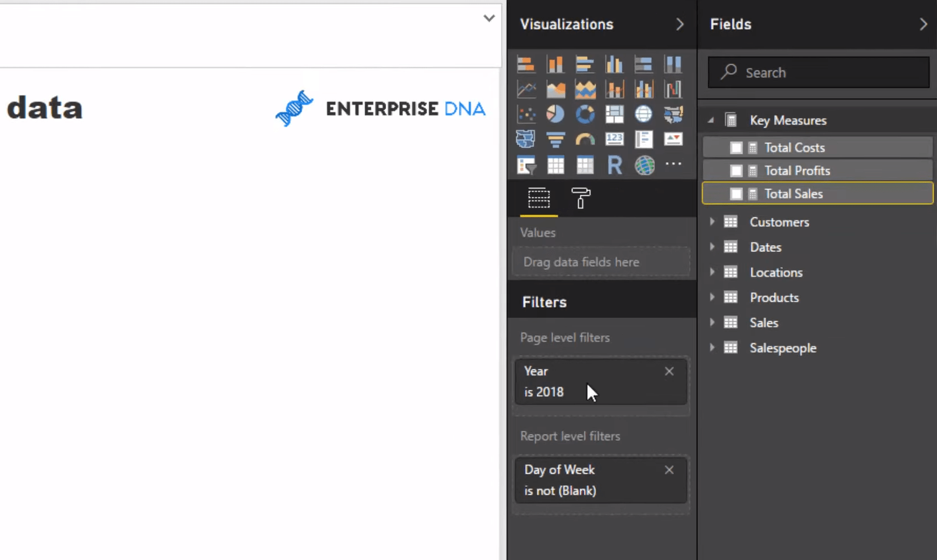
Task: Tick the Total Profits checkbox
Action: (x=736, y=171)
